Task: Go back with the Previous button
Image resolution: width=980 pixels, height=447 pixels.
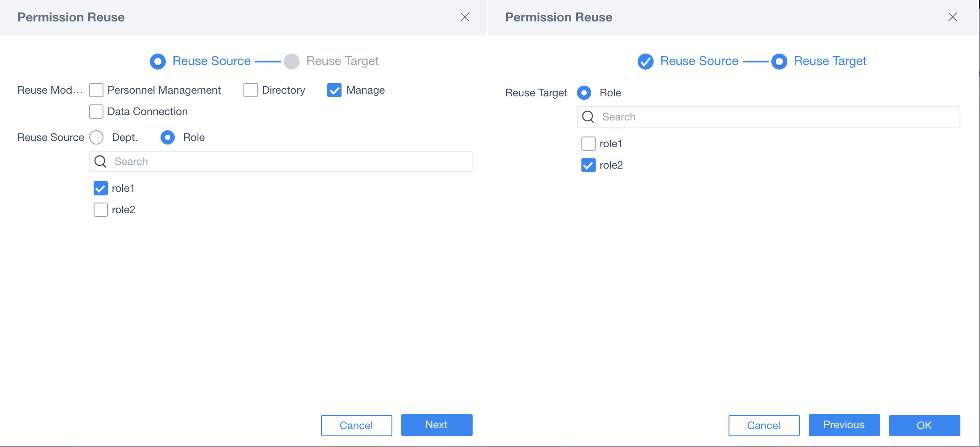Action: pos(844,425)
